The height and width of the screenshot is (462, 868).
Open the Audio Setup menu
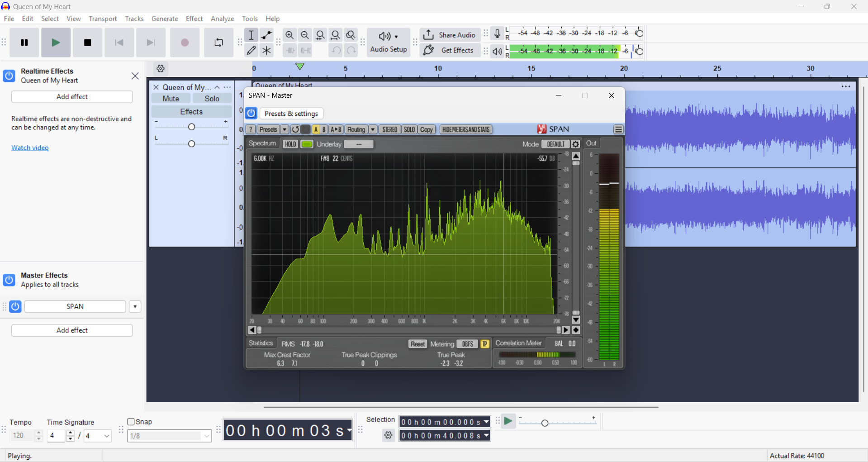[x=389, y=43]
